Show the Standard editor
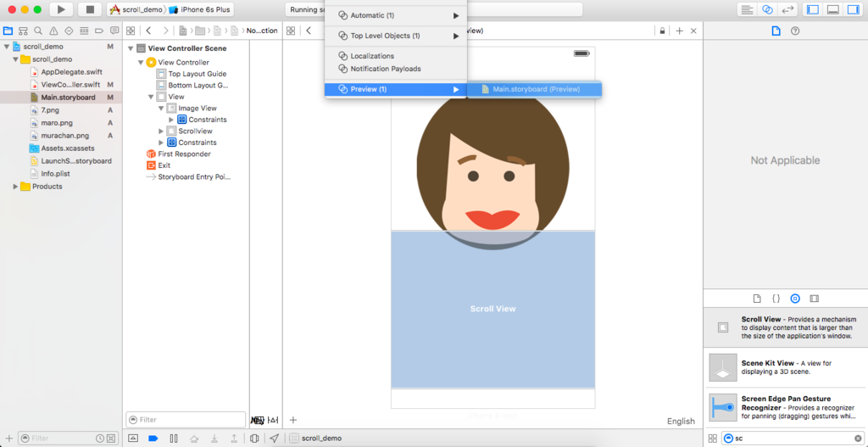The height and width of the screenshot is (447, 868). (x=748, y=9)
